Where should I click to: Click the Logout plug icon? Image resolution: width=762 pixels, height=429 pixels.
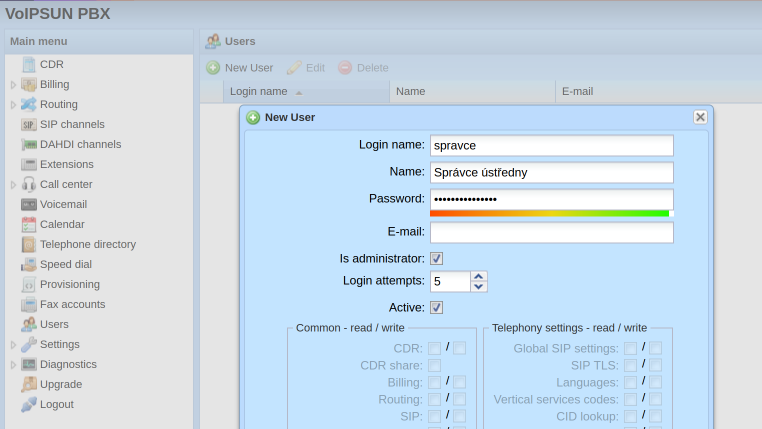(x=29, y=405)
